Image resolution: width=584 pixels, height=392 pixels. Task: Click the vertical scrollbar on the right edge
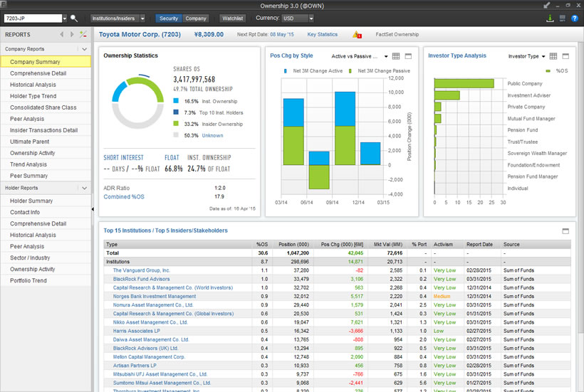point(580,186)
